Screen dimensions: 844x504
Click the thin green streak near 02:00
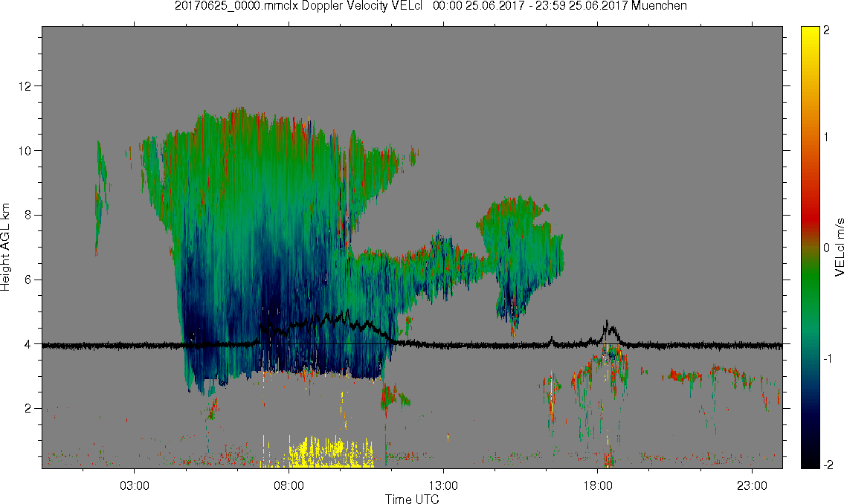(x=100, y=198)
